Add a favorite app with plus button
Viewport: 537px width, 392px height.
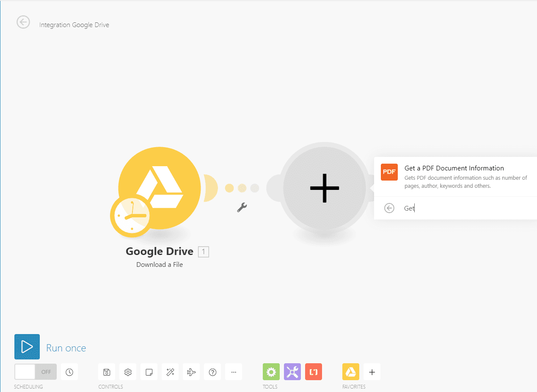click(x=372, y=372)
